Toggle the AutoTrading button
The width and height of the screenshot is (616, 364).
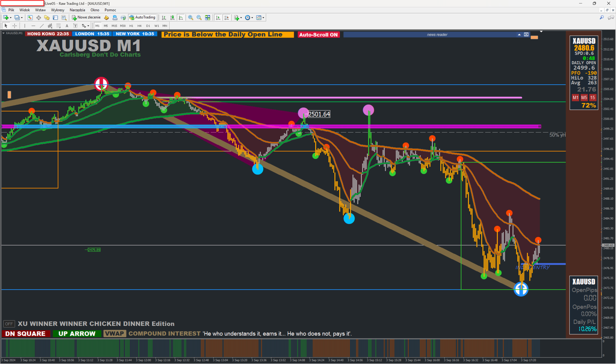click(x=143, y=17)
